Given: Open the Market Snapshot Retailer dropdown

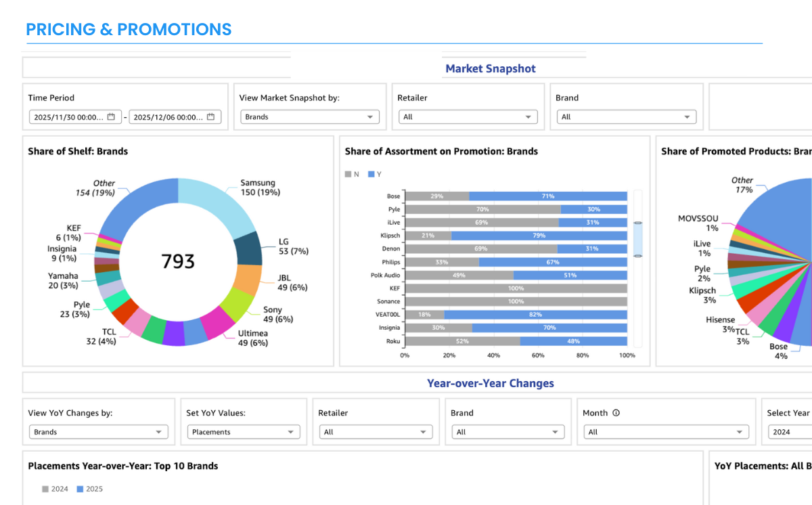Looking at the screenshot, I should [x=468, y=117].
